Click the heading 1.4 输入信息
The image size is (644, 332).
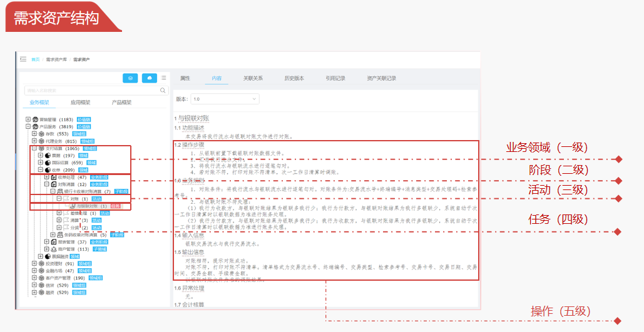click(x=189, y=235)
